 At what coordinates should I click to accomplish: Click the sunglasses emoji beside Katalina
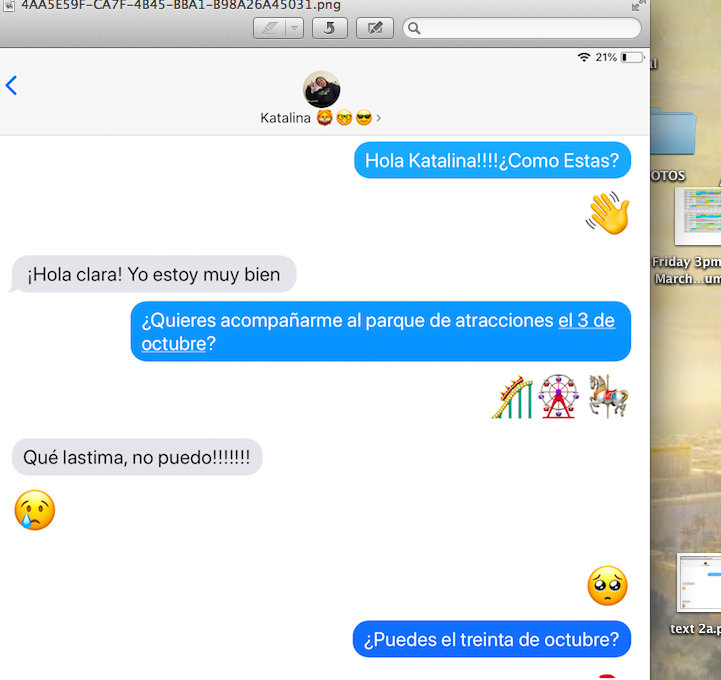click(x=364, y=118)
